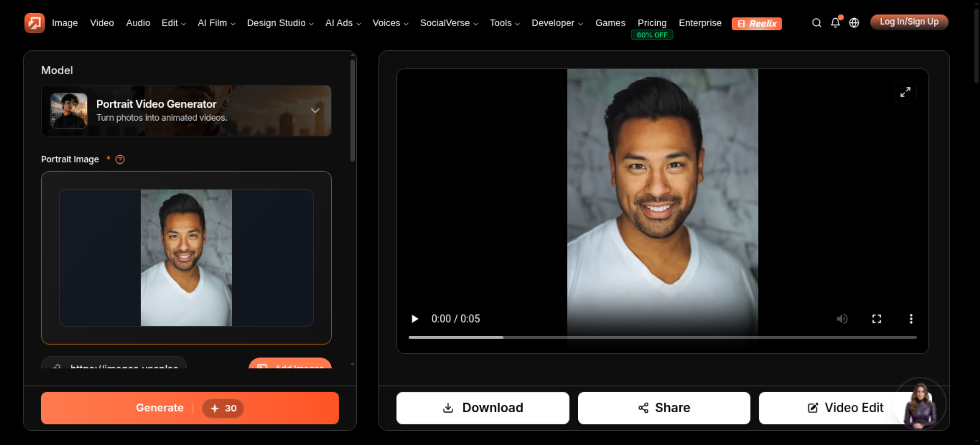Open the Enterprise page
Image resolution: width=980 pixels, height=445 pixels.
[x=700, y=23]
